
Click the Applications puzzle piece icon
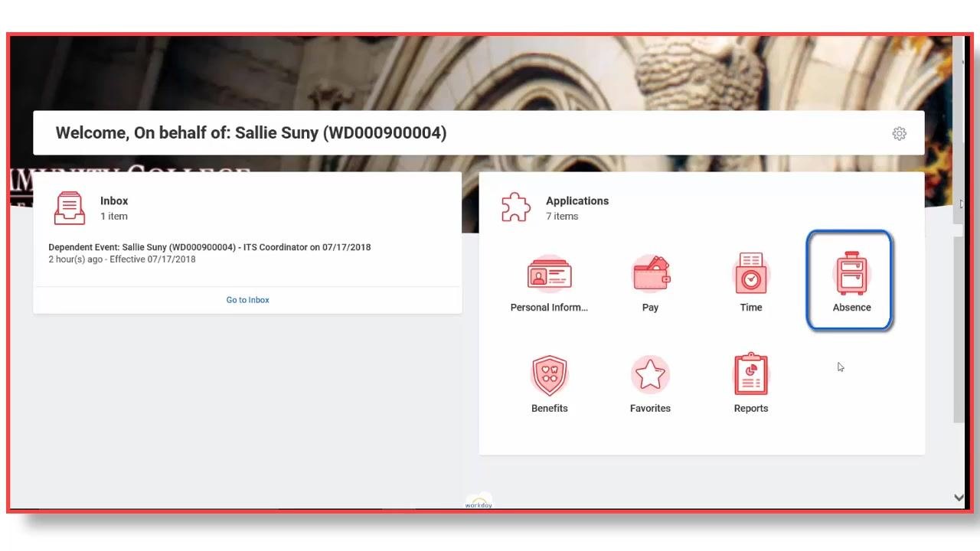coord(516,207)
